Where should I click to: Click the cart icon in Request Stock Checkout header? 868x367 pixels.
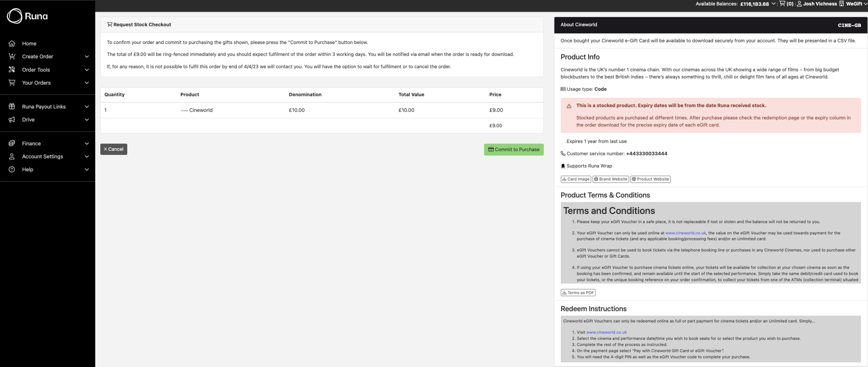(x=109, y=24)
